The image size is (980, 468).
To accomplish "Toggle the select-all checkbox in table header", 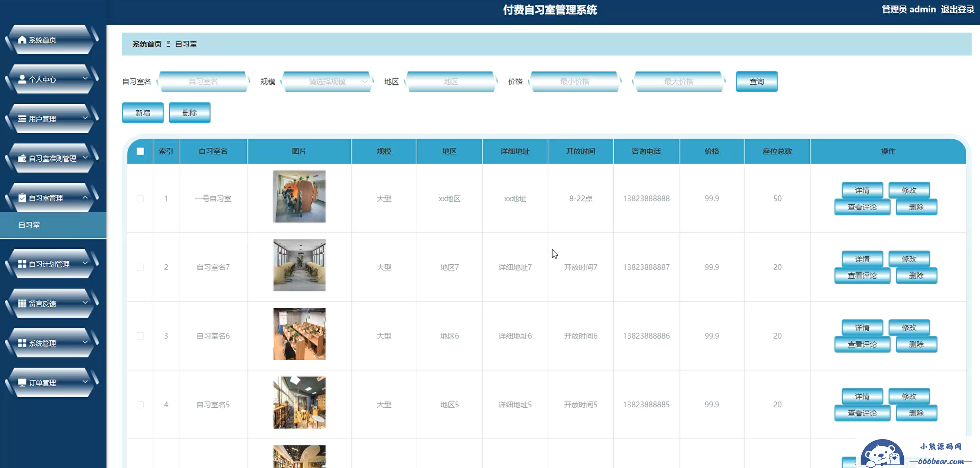I will click(140, 151).
